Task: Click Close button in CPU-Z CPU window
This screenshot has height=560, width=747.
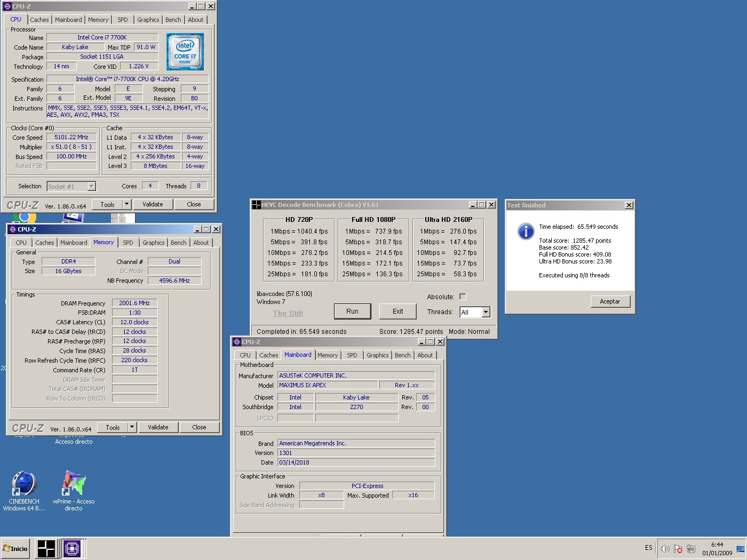Action: [x=194, y=204]
